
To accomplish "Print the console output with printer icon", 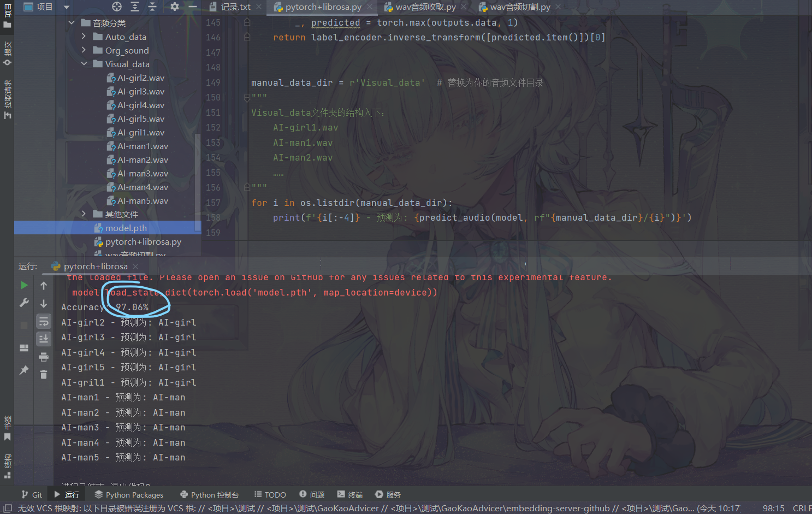I will pyautogui.click(x=44, y=357).
